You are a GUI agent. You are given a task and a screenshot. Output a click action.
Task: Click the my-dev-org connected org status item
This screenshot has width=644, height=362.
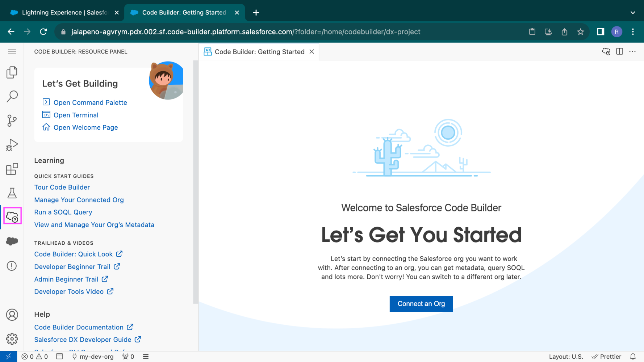pyautogui.click(x=93, y=357)
